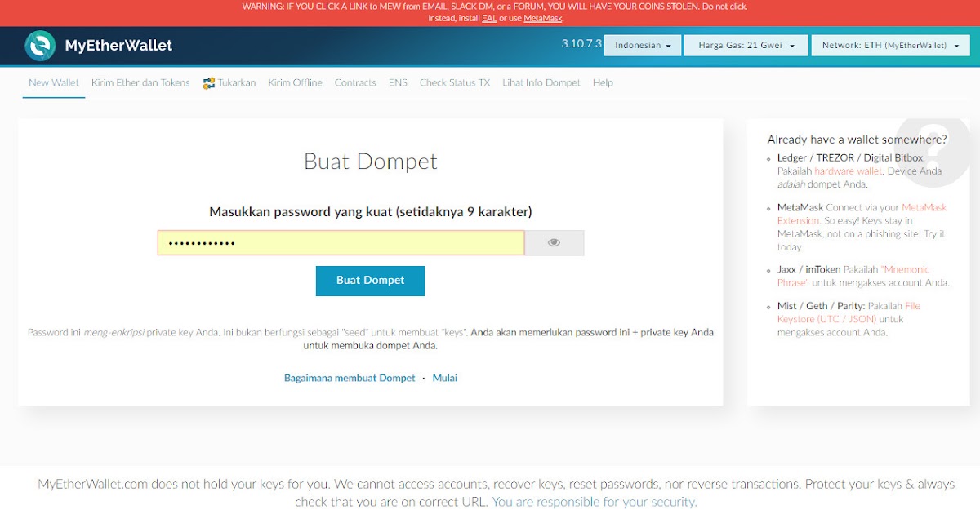Select the New Wallet tab

[54, 83]
